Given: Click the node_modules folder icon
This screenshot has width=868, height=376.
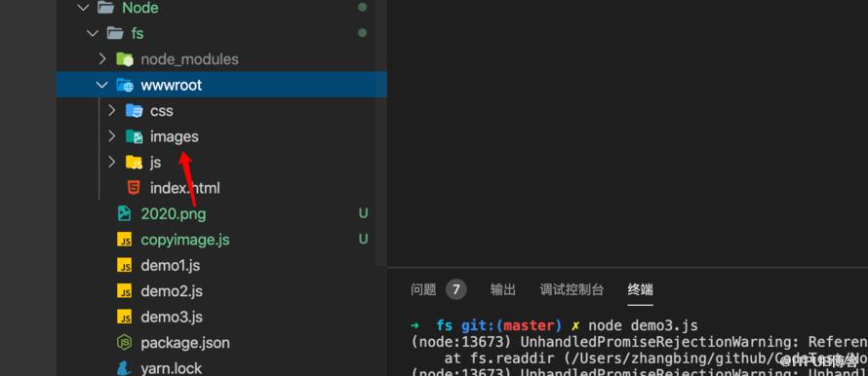Looking at the screenshot, I should tap(125, 59).
